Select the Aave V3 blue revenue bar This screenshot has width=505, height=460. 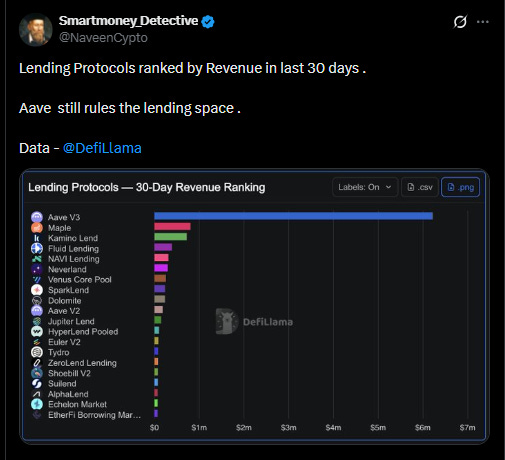[x=294, y=216]
